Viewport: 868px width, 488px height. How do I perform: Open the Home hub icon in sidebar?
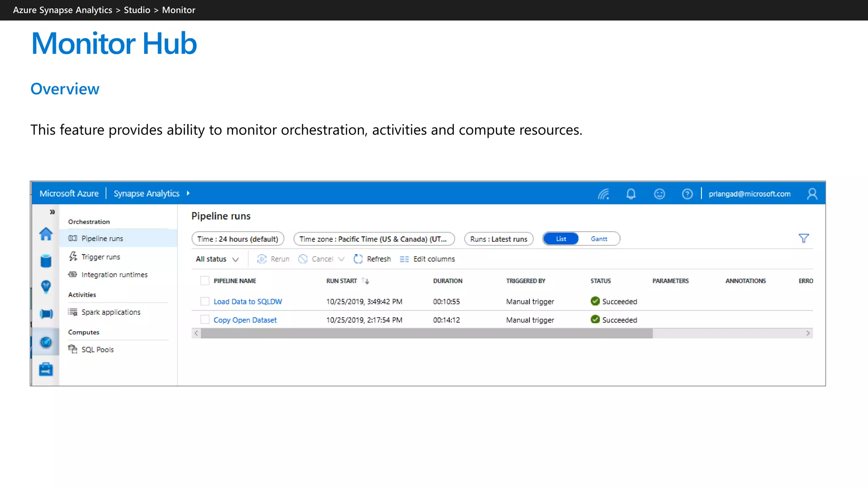click(x=46, y=234)
